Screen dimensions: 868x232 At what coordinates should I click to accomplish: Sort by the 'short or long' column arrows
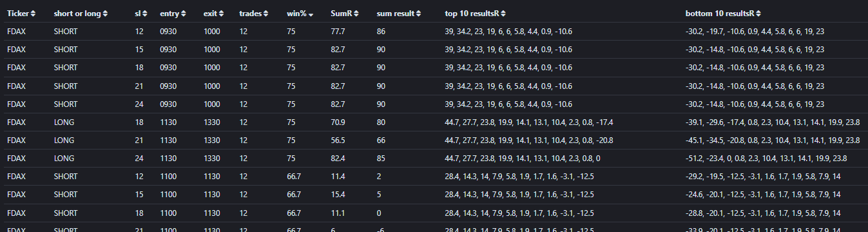(106, 14)
